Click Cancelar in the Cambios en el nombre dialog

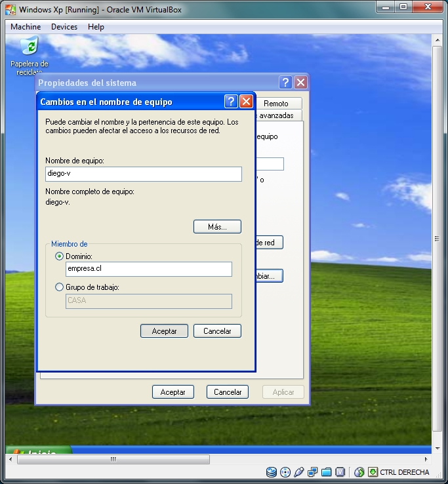click(217, 331)
